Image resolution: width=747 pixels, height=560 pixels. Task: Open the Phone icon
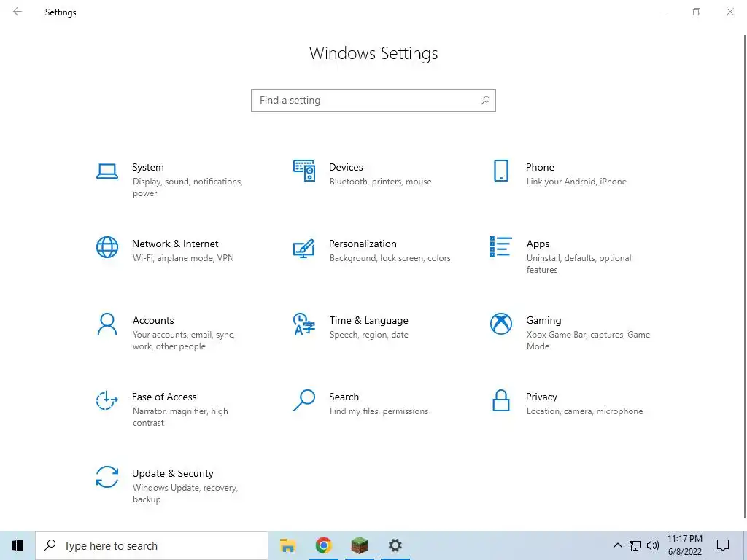coord(501,171)
